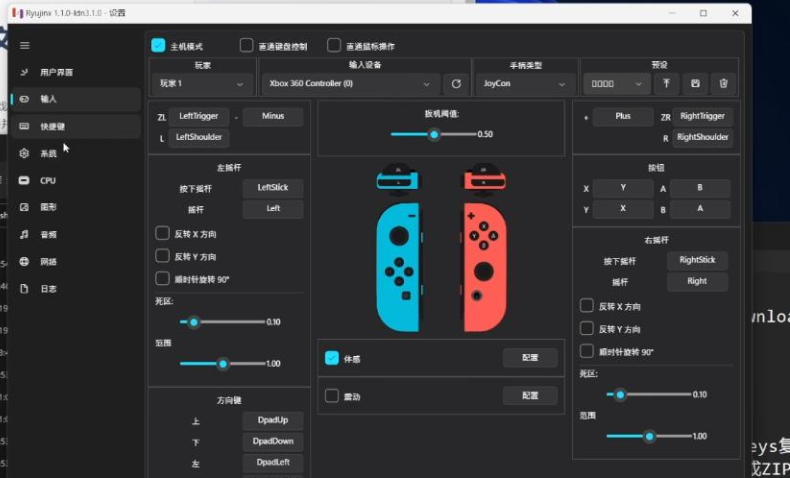Click the gamepad icon beside 输入
Image resolution: width=790 pixels, height=478 pixels.
tap(24, 99)
